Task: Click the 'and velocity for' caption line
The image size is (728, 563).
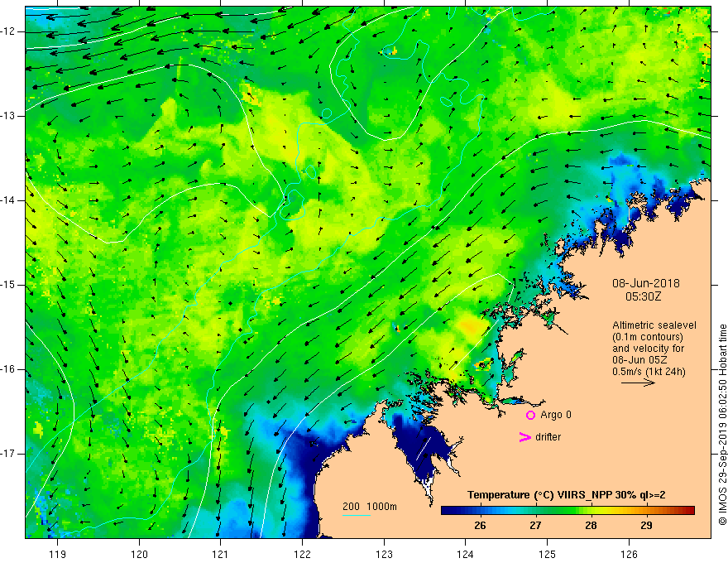Action: [x=648, y=349]
